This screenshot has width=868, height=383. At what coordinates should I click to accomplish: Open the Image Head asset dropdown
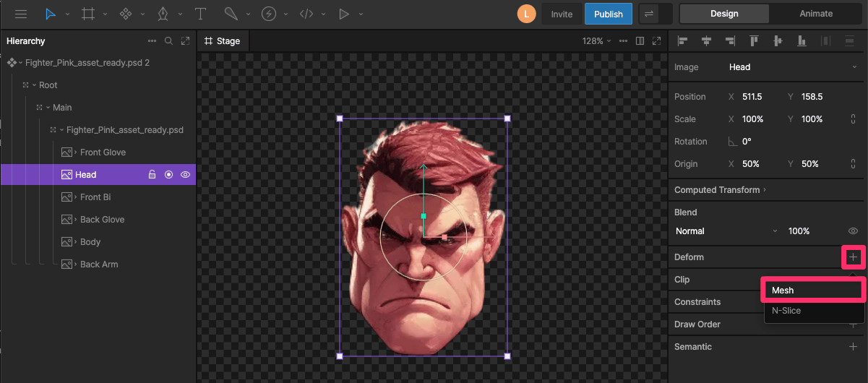point(792,67)
